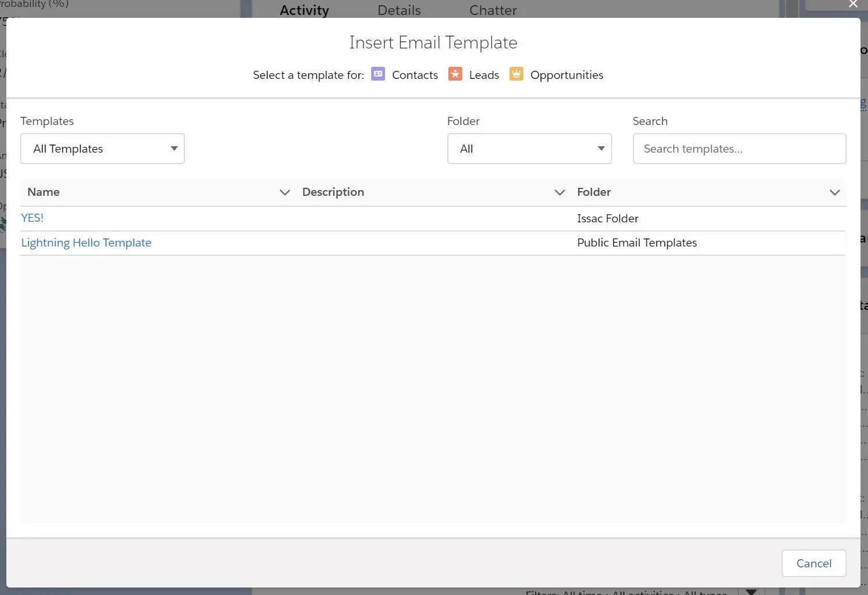Switch to the Chatter tab behind dialog
This screenshot has width=868, height=595.
point(493,10)
